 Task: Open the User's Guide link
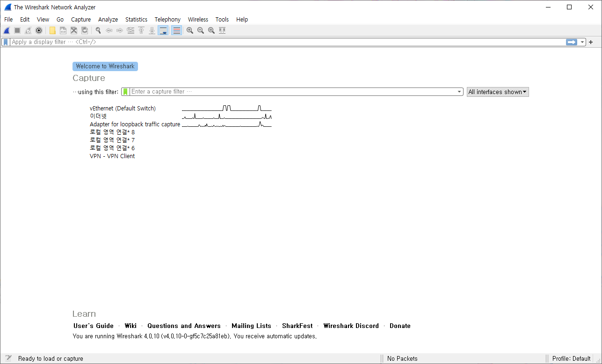(94, 326)
